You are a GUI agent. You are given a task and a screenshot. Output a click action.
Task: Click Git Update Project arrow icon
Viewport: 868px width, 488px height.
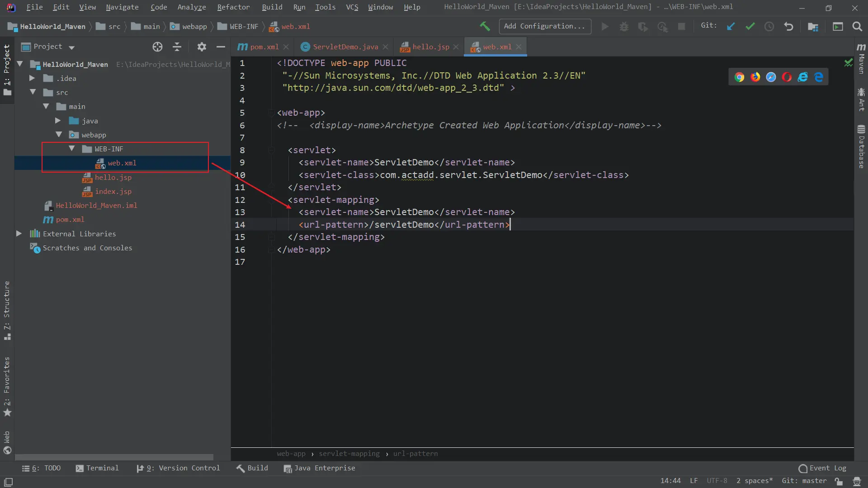pyautogui.click(x=731, y=27)
